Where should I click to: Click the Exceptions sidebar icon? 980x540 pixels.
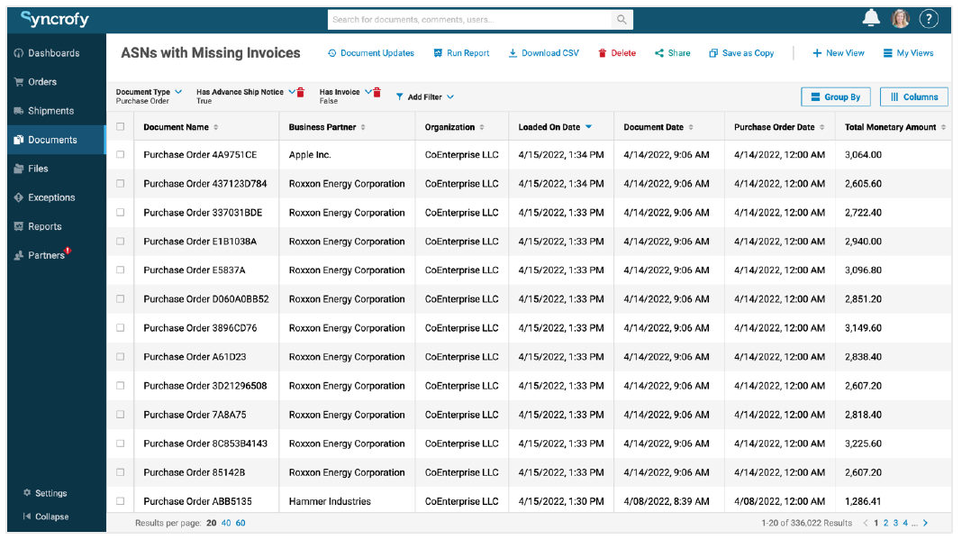click(19, 197)
